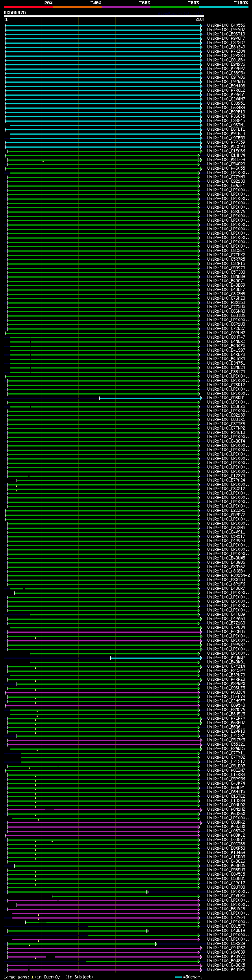Click hit label UniRef100_B6TLT1

click(226, 130)
